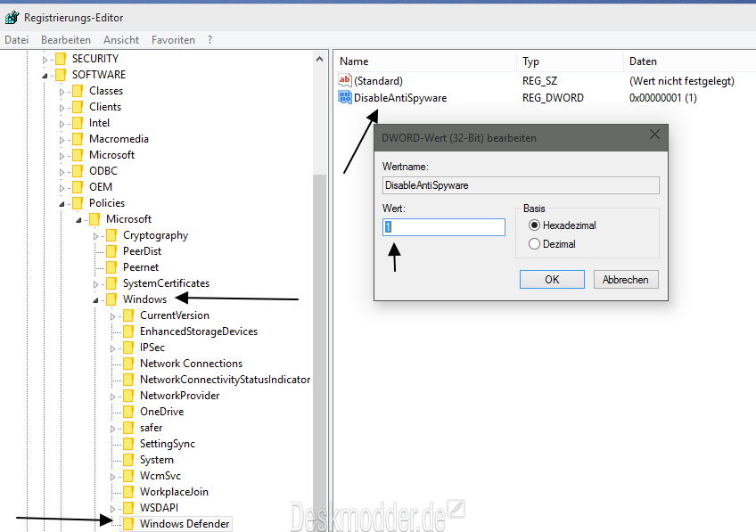
Task: Click the EnhancedStorageDevices folder icon
Action: [128, 331]
